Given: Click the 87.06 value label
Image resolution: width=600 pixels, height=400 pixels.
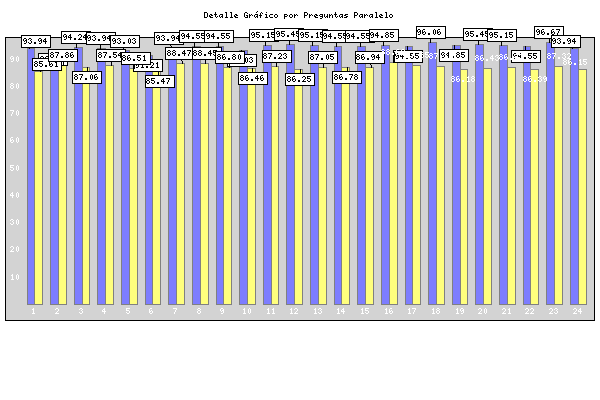Looking at the screenshot, I should [86, 77].
